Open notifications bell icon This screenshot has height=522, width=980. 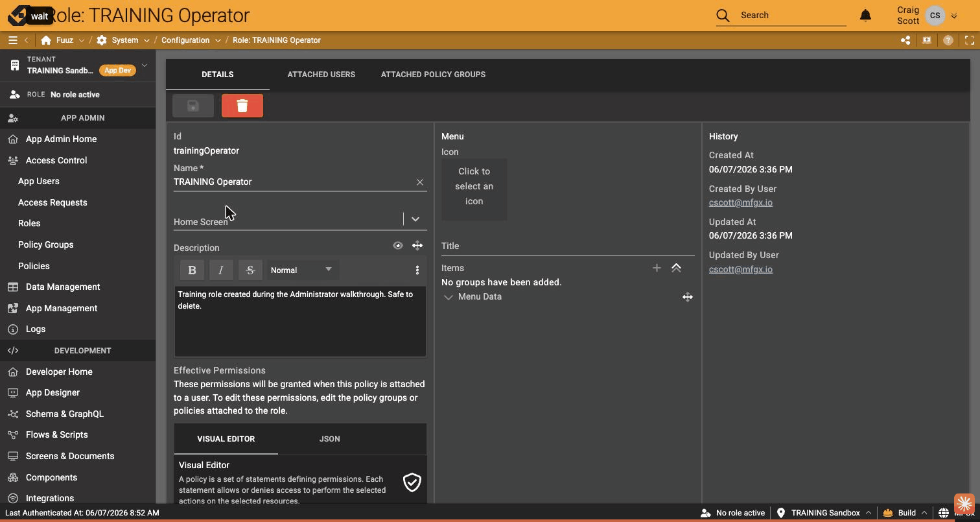[x=865, y=15]
